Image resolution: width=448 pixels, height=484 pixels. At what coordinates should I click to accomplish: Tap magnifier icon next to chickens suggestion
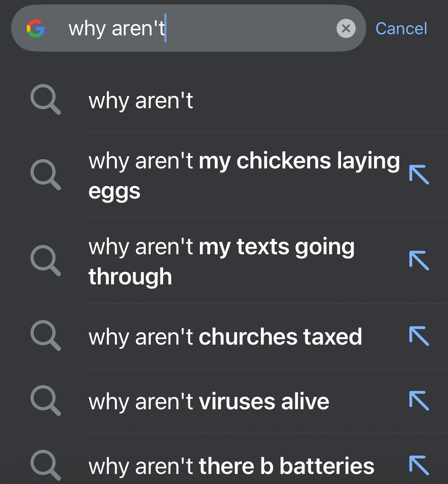45,174
